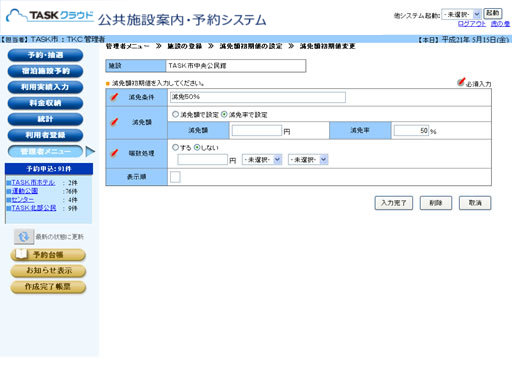This screenshot has height=384, width=512.
Task: Open 利用者登録 in the sidebar
Action: 45,135
